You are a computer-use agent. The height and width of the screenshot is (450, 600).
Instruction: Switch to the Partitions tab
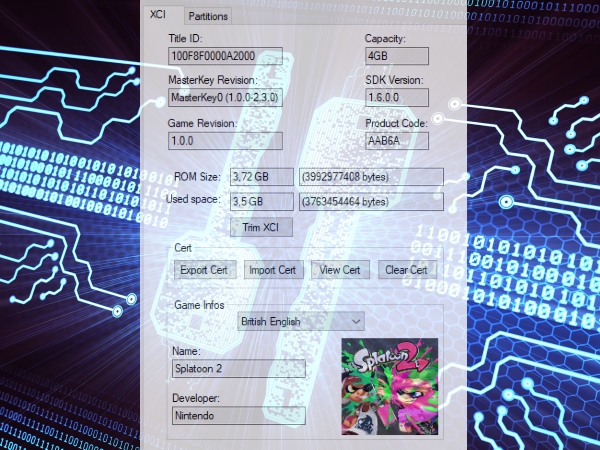tap(208, 16)
